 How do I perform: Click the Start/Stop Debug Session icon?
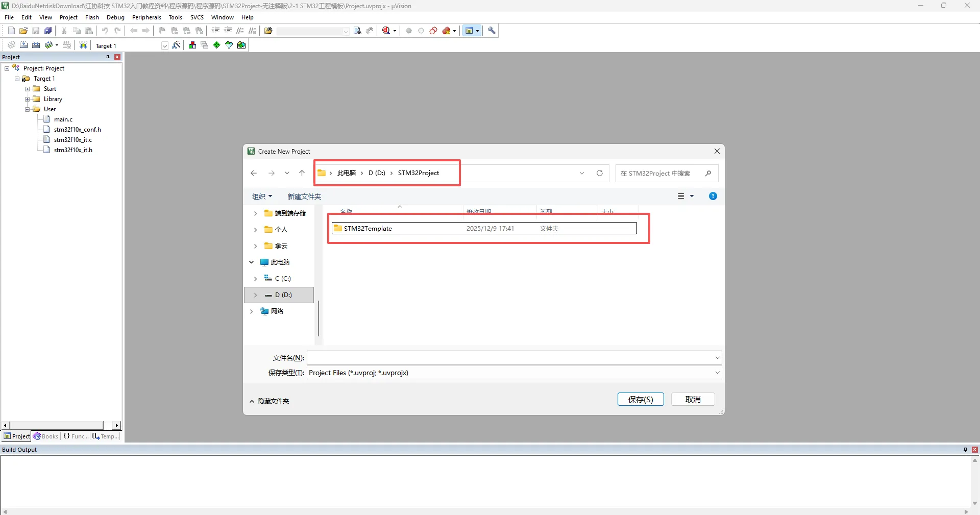[x=386, y=31]
